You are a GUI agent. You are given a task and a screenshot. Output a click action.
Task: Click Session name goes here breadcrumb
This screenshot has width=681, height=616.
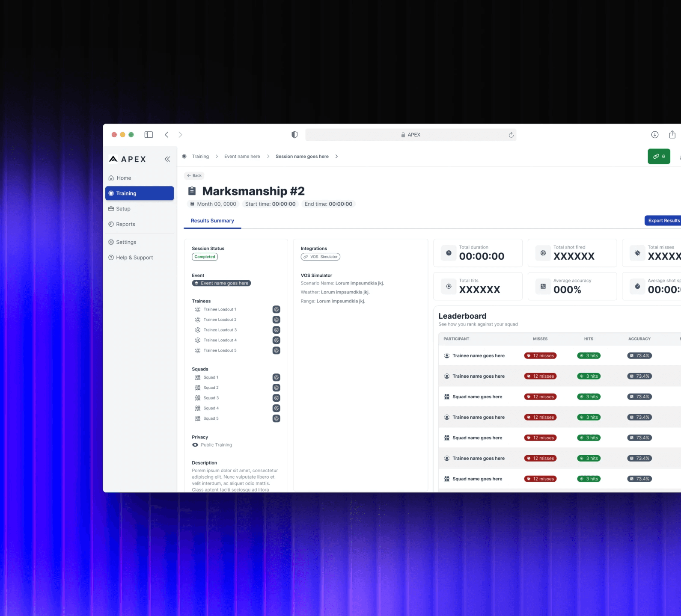click(x=302, y=157)
